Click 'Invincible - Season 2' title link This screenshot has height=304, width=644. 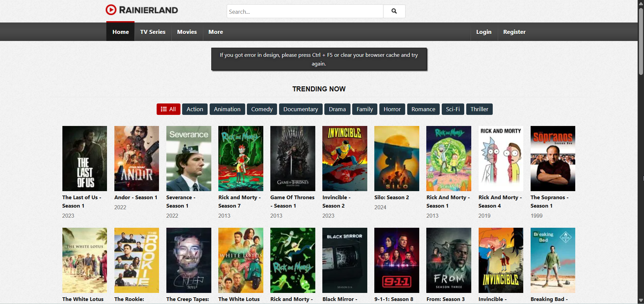(336, 202)
